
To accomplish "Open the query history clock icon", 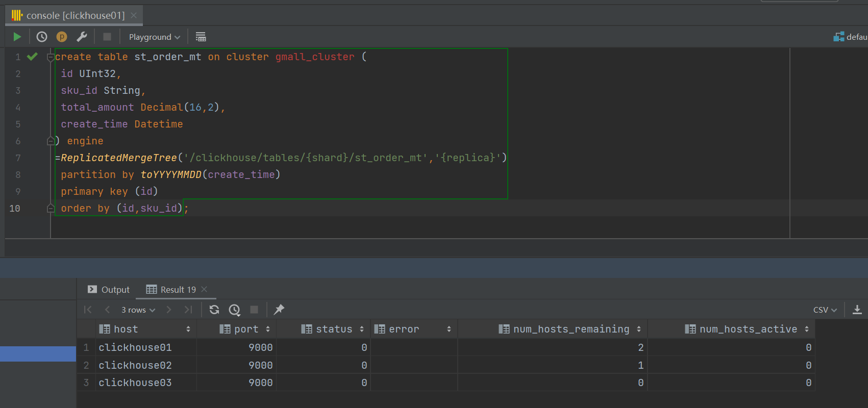I will (x=42, y=37).
